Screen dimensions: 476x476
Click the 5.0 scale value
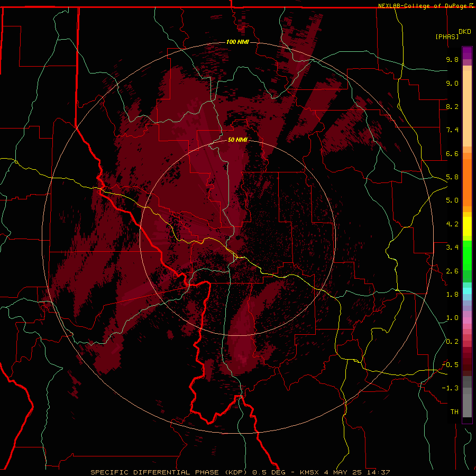coord(452,200)
